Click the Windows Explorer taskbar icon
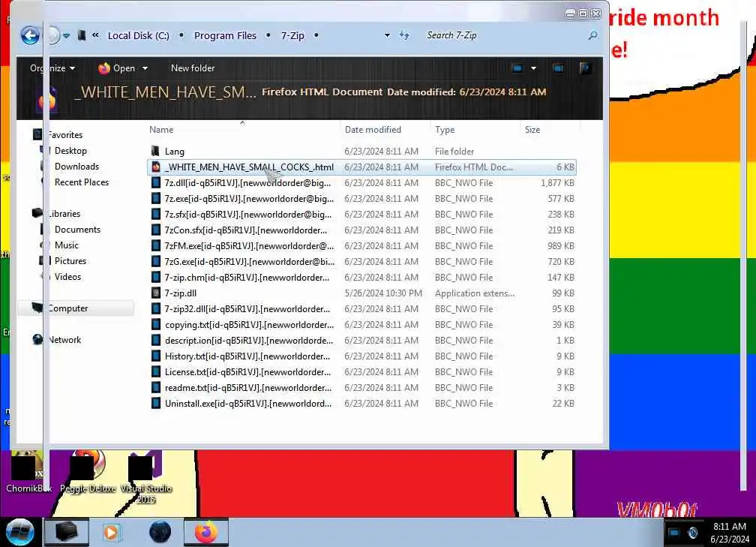The width and height of the screenshot is (756, 547). 67,532
